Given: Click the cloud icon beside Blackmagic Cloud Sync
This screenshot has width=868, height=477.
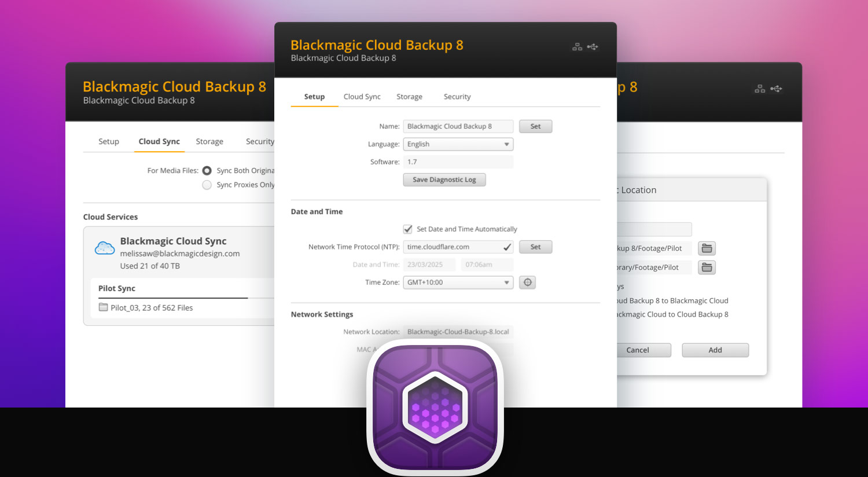Looking at the screenshot, I should coord(104,247).
